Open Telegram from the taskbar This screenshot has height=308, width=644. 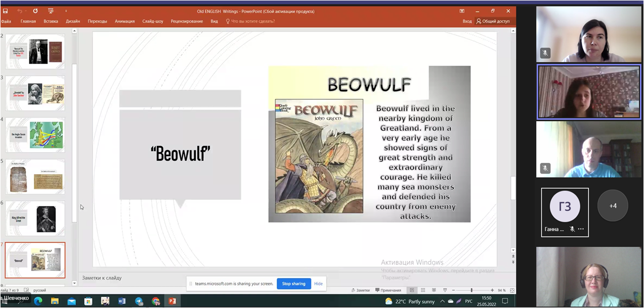click(x=139, y=302)
